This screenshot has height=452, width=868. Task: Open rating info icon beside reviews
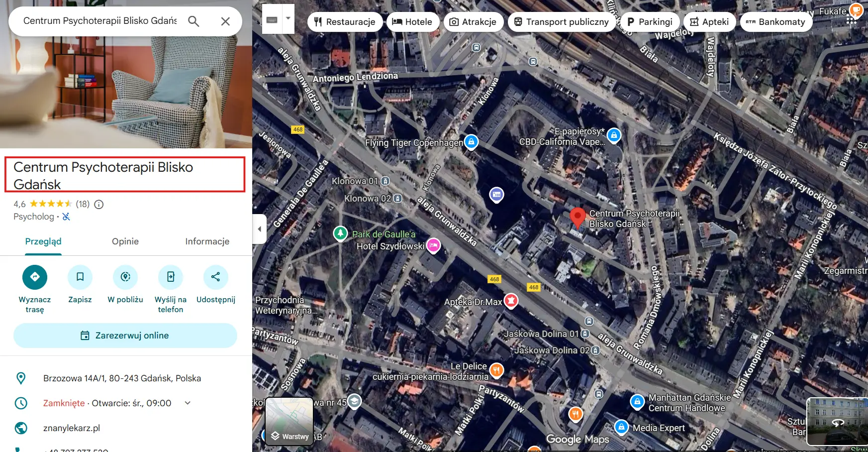tap(99, 204)
